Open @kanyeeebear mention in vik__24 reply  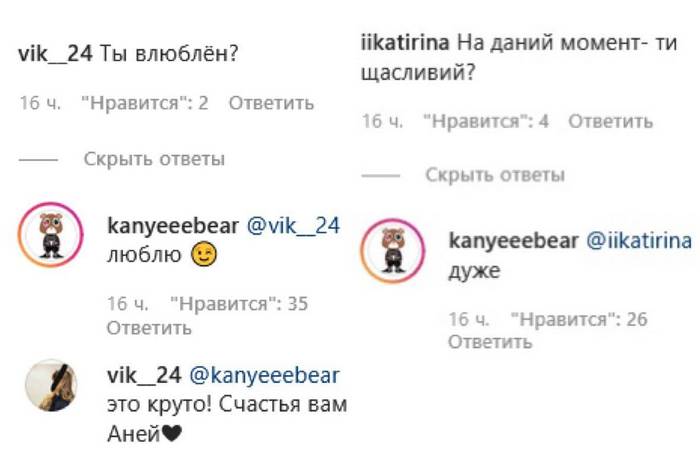(265, 375)
